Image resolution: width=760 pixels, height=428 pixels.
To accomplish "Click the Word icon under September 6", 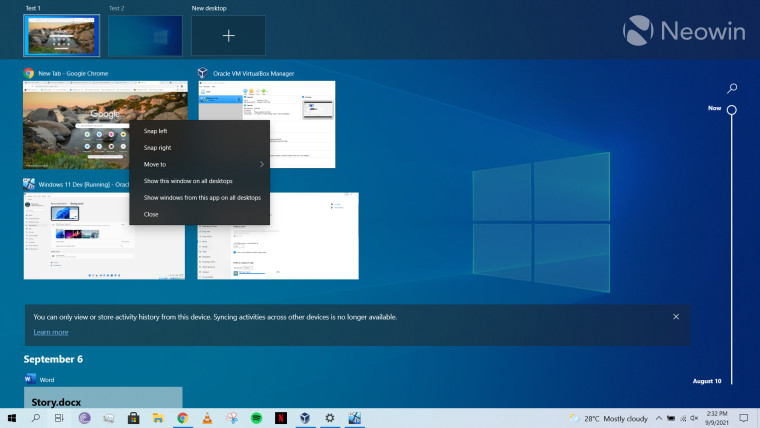I will tap(30, 379).
